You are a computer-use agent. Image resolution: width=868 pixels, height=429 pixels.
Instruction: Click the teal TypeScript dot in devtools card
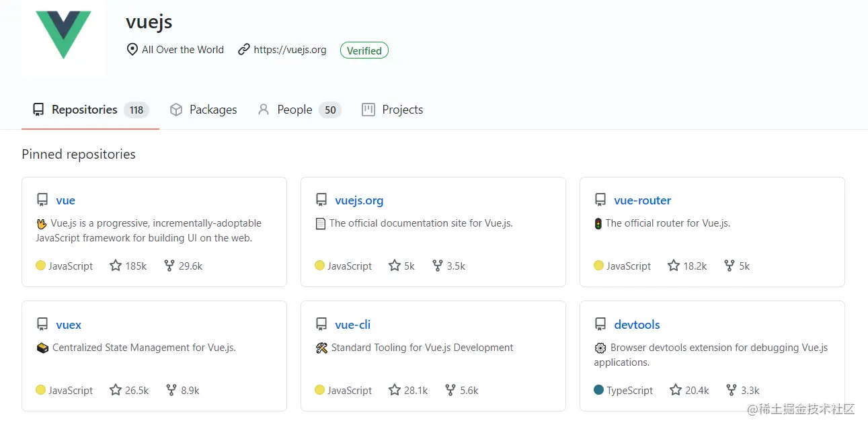pyautogui.click(x=598, y=390)
